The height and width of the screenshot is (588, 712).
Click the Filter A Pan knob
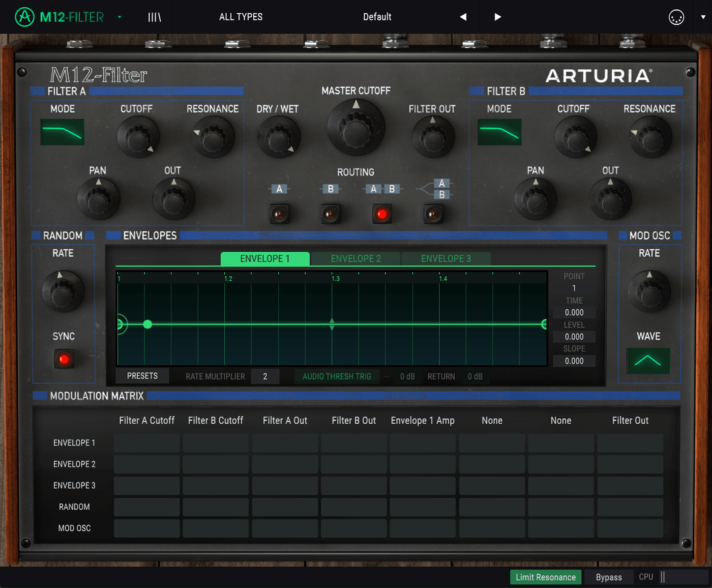click(x=98, y=199)
